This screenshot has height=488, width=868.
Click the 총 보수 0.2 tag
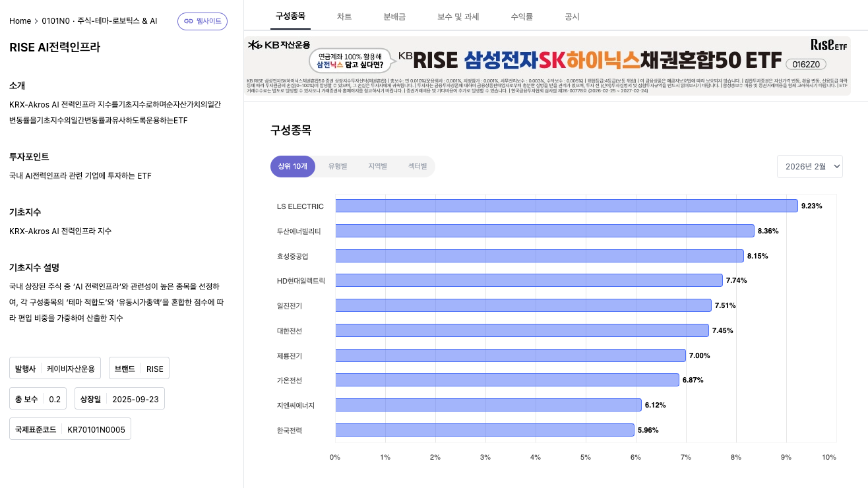pos(38,399)
